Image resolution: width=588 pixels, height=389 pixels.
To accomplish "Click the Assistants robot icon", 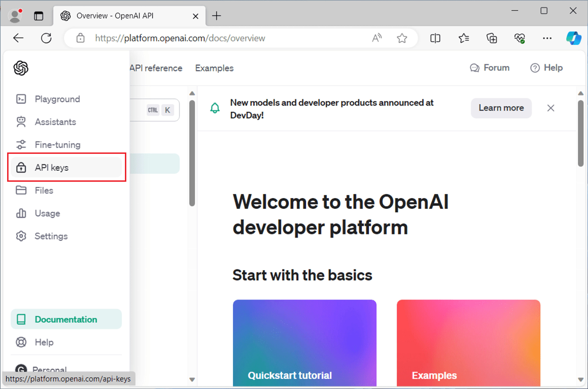I will (21, 122).
